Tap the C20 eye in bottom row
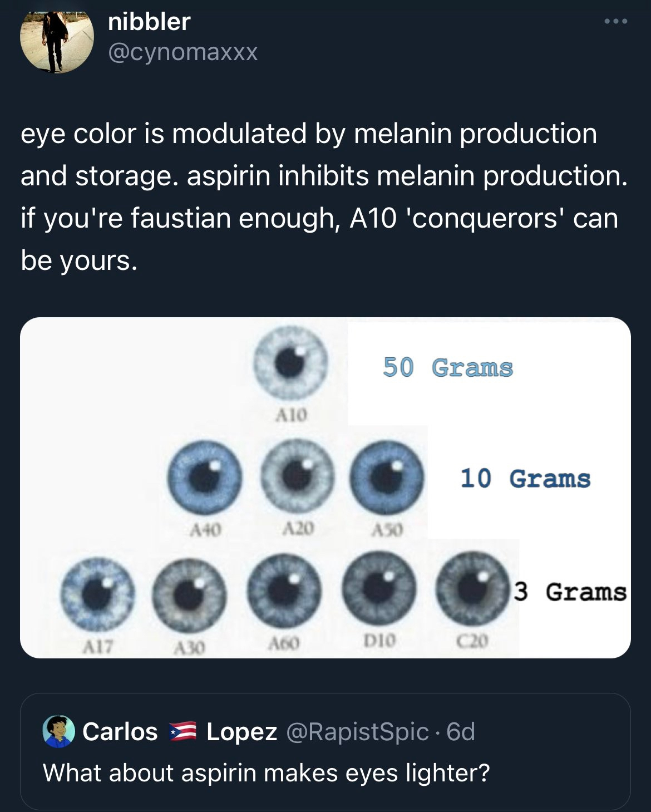651x812 pixels. pos(472,588)
